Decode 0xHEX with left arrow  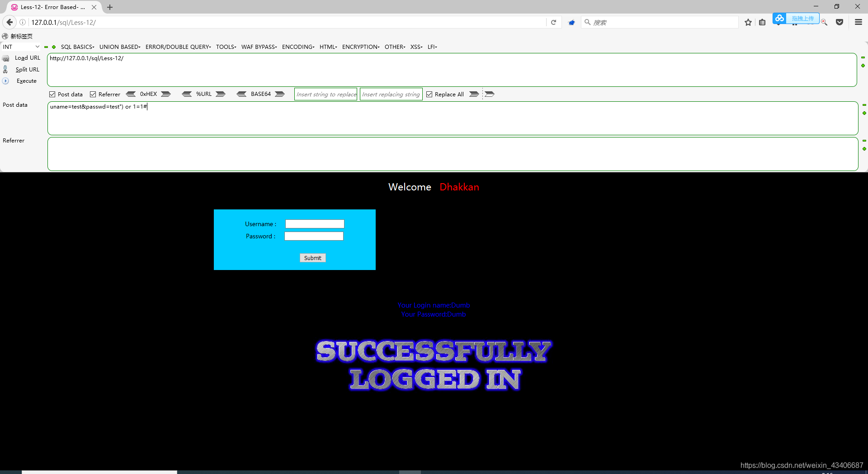tap(131, 94)
